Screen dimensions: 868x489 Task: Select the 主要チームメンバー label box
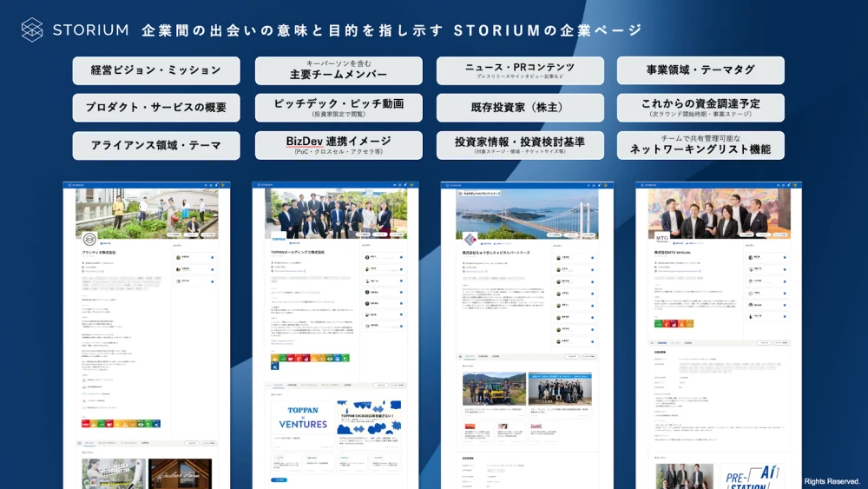pyautogui.click(x=339, y=70)
